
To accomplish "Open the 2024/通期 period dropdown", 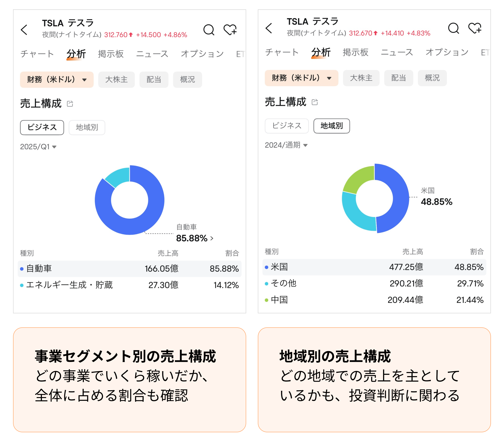I will [286, 145].
